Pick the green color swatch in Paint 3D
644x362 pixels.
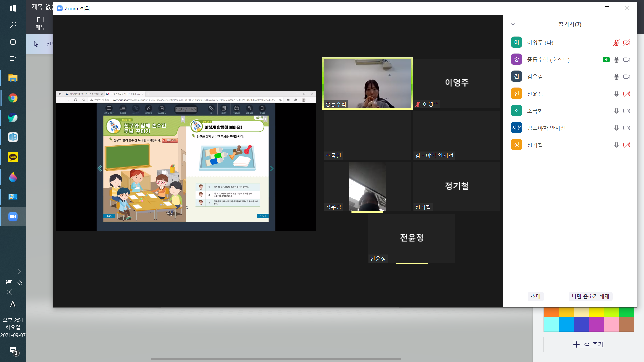pos(626,312)
